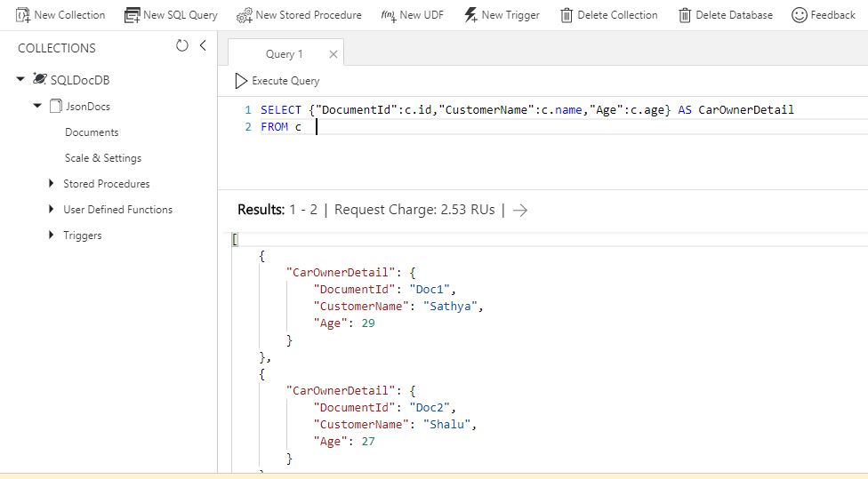
Task: Collapse the SQLDocDB database node
Action: point(20,79)
